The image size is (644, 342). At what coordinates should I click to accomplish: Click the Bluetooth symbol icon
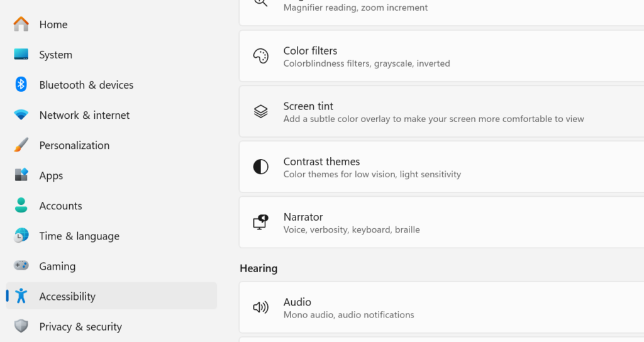[21, 85]
